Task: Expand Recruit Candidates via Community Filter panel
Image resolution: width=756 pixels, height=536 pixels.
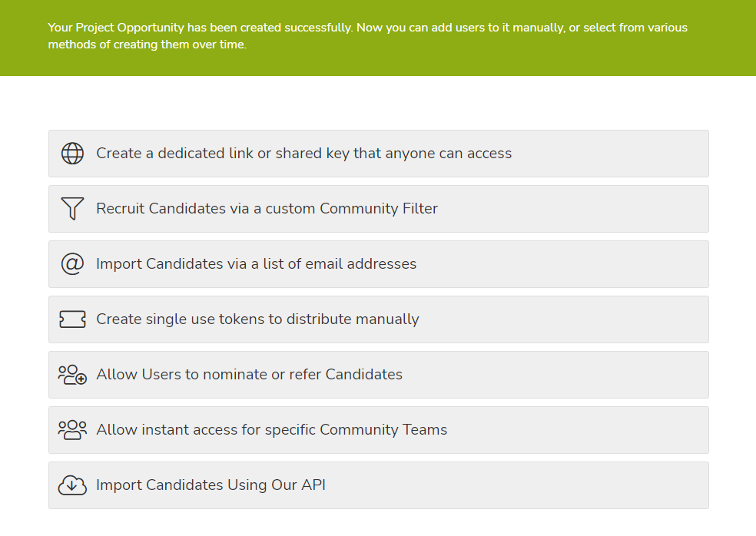Action: click(x=379, y=209)
